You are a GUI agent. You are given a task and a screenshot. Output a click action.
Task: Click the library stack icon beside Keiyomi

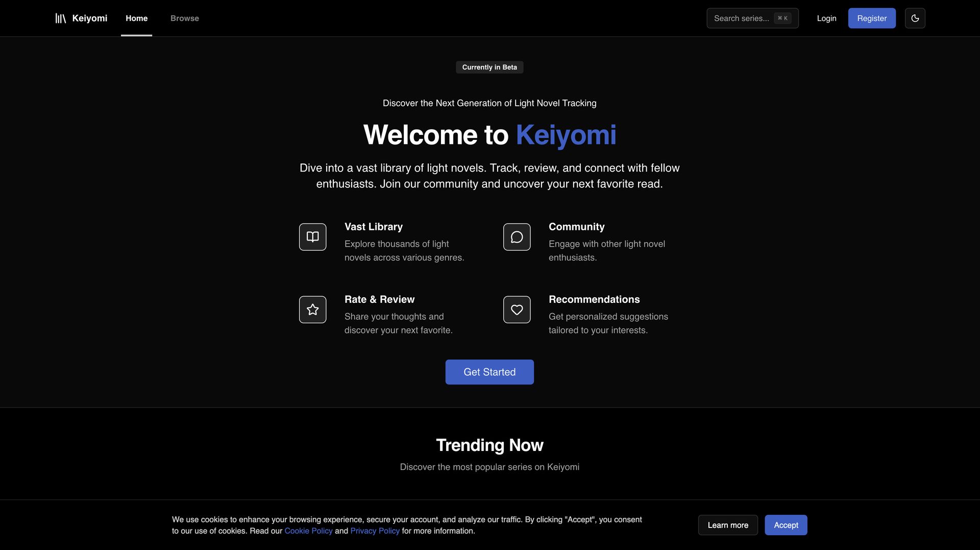(x=60, y=18)
